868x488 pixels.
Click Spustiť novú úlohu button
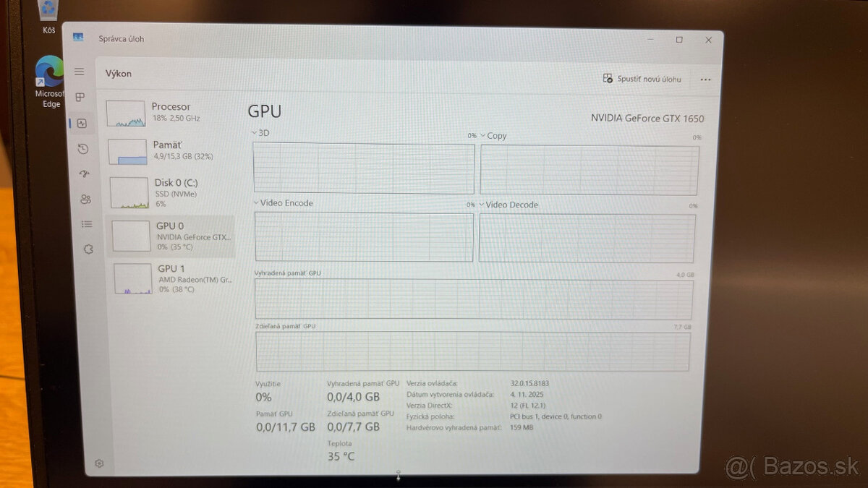pos(642,80)
